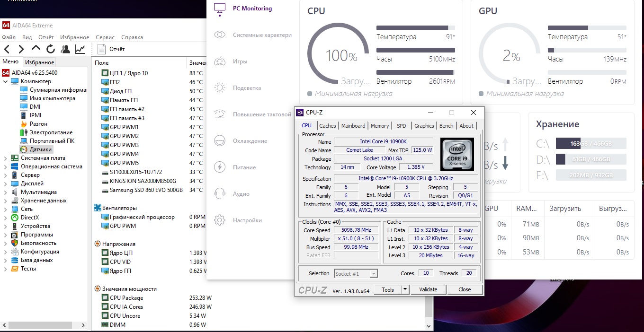This screenshot has height=332, width=644.
Task: Go back with AIDA64 toolbar left arrow
Action: pyautogui.click(x=7, y=49)
